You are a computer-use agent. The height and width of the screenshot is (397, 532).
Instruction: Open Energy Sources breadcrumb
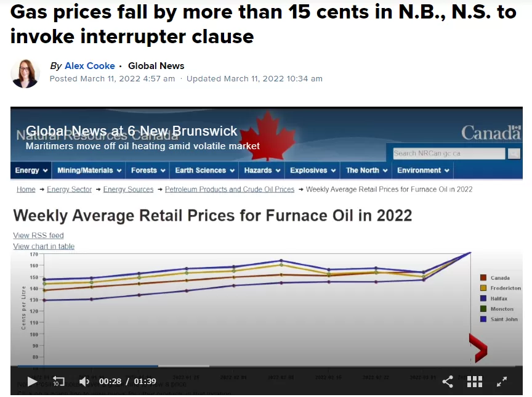coord(128,189)
